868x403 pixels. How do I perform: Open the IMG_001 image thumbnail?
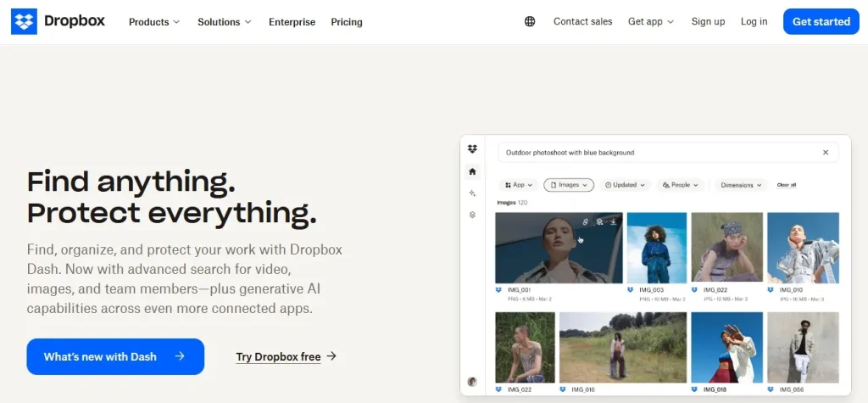pos(559,248)
